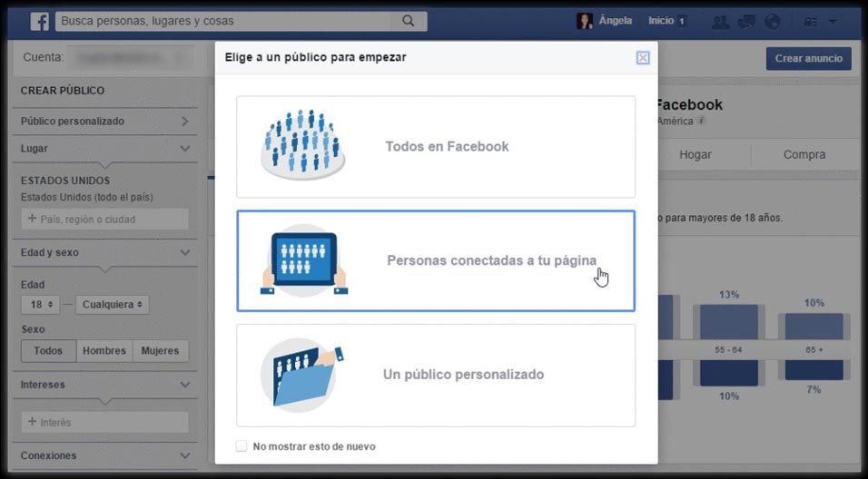
Task: Click the Facebook logo icon
Action: [40, 21]
